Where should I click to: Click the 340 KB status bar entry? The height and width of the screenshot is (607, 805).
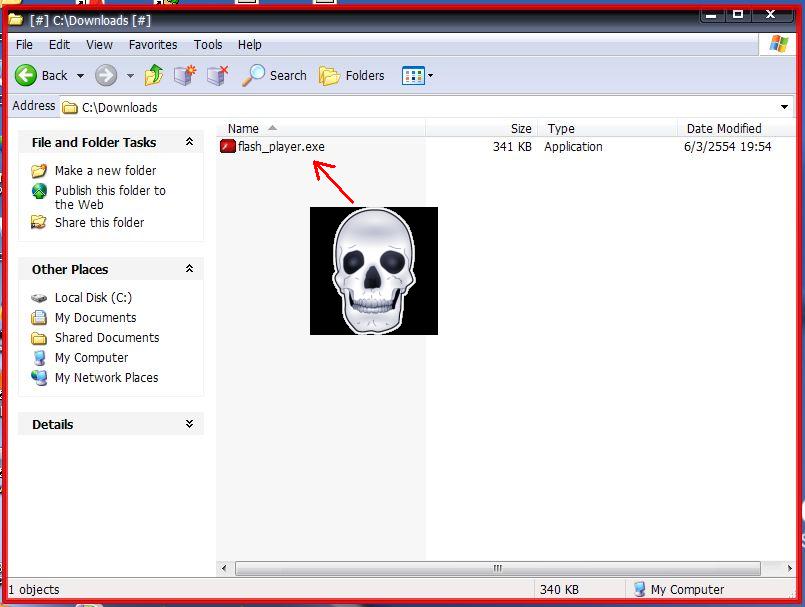[x=559, y=590]
